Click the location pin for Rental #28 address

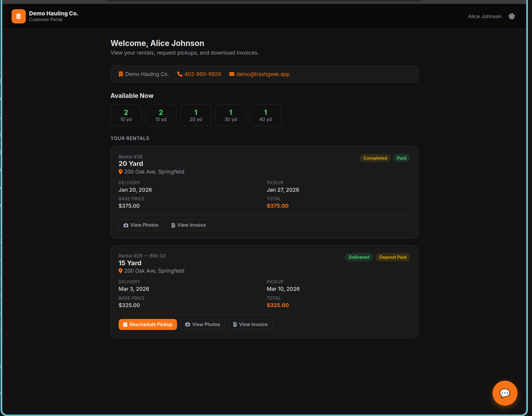(x=120, y=271)
